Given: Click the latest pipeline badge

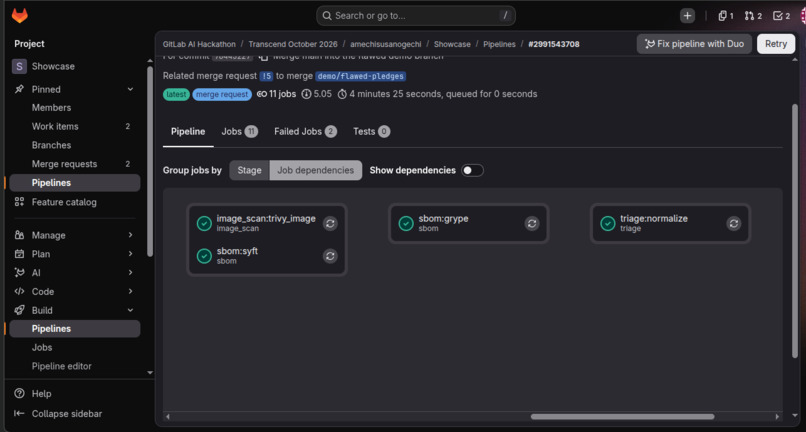Looking at the screenshot, I should 176,95.
